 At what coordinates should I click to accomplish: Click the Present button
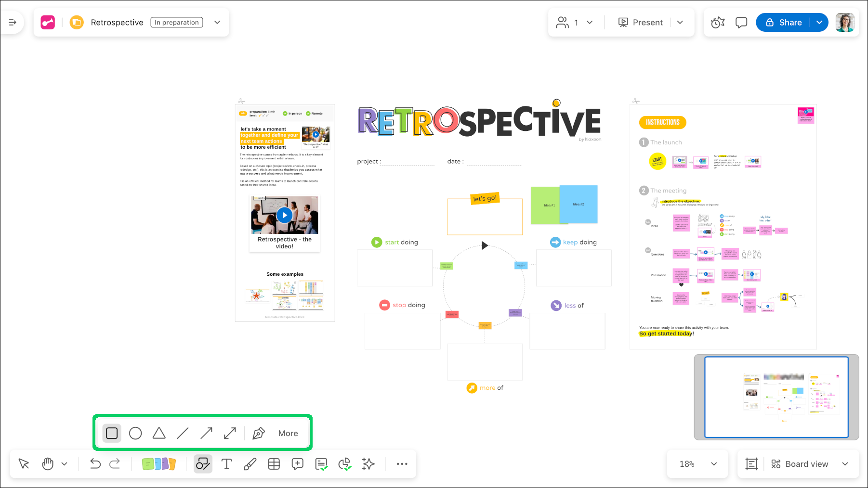coord(640,23)
